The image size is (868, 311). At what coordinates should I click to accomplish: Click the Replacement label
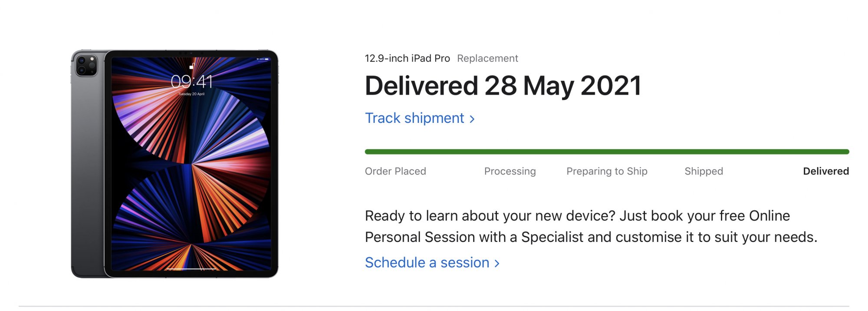[x=487, y=58]
